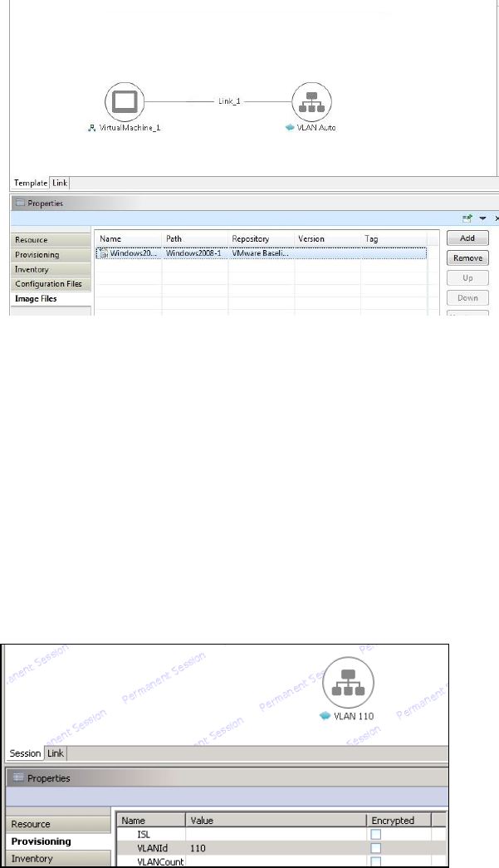Click the Add button
499x868 pixels.
467,238
